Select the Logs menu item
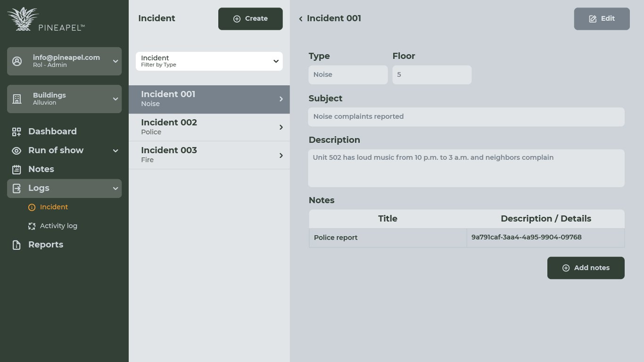The image size is (644, 362). (x=64, y=189)
